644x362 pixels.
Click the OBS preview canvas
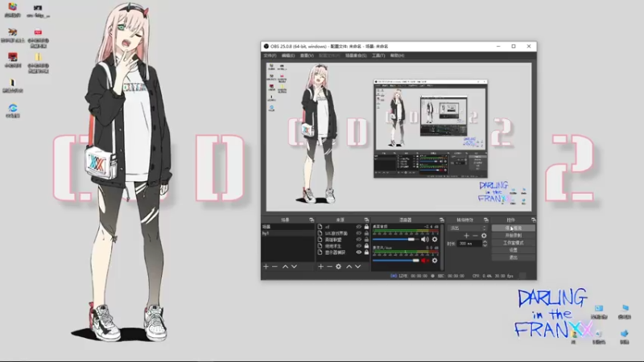398,137
